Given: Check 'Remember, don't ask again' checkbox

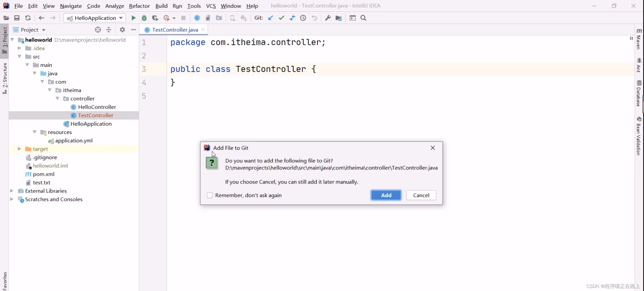Looking at the screenshot, I should click(210, 195).
